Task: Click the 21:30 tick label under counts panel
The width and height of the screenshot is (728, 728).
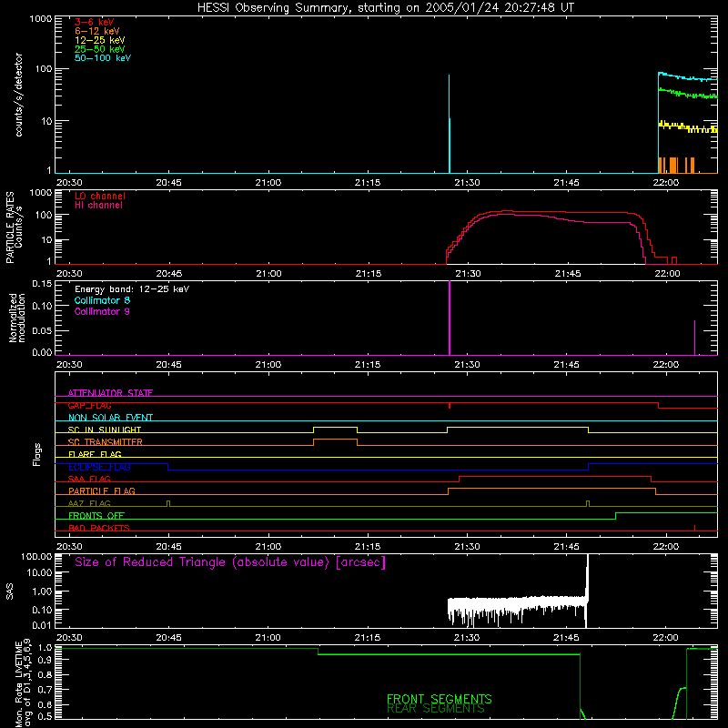Action: [x=467, y=183]
